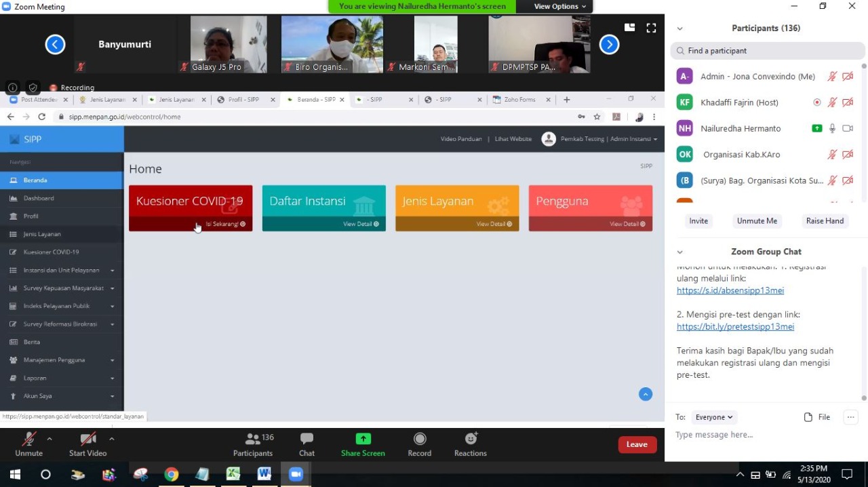
Task: Open the chat more options ellipsis
Action: tap(850, 417)
